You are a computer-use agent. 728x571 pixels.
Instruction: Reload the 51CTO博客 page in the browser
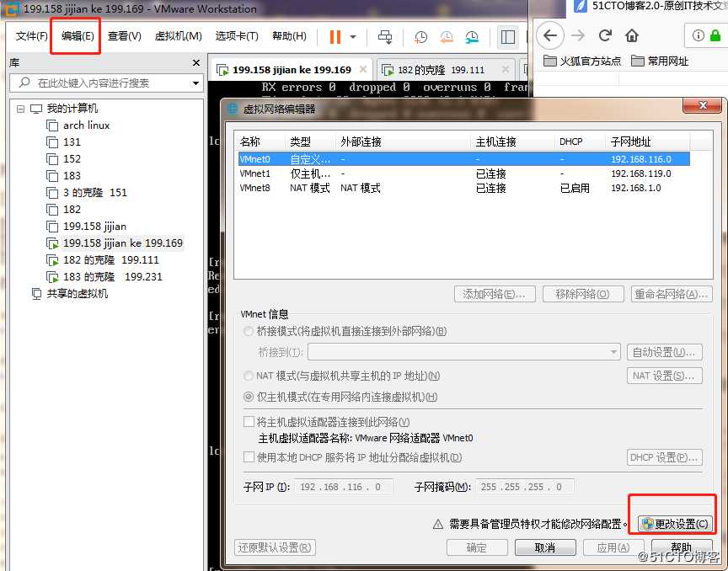(x=605, y=36)
